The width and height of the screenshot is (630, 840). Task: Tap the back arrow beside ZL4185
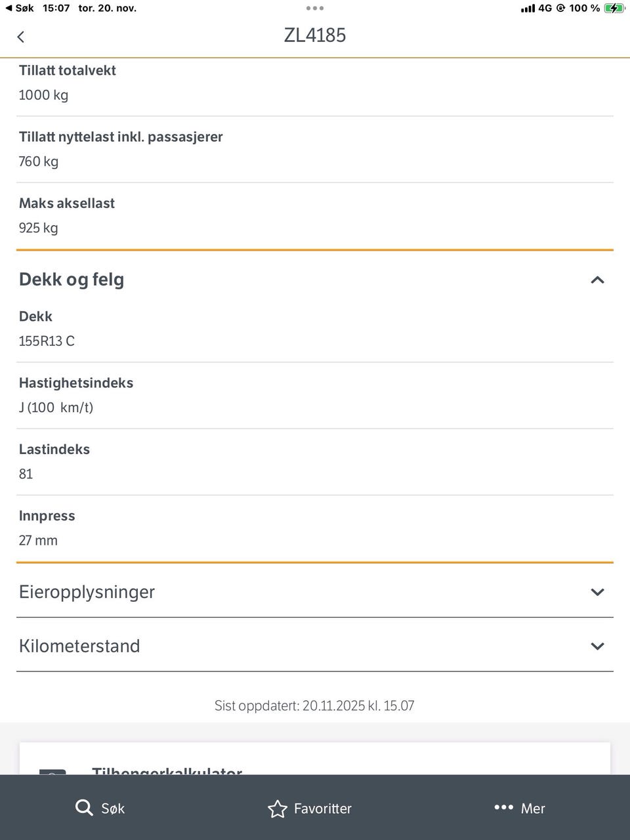point(21,37)
